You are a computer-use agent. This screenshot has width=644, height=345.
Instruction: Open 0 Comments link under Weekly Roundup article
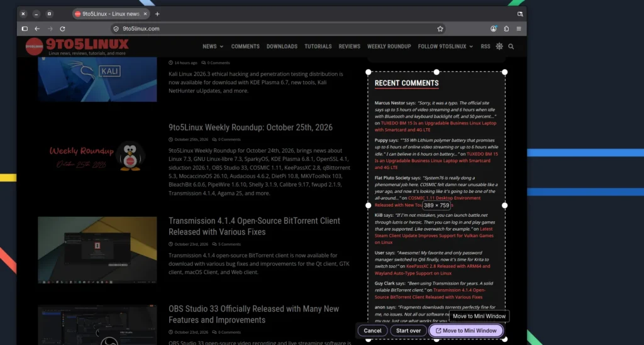click(x=226, y=140)
